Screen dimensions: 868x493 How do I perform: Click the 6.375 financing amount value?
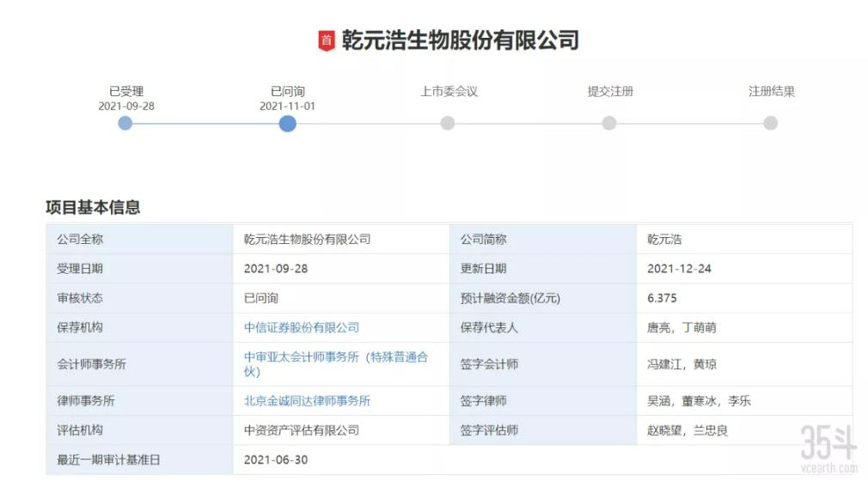(662, 298)
